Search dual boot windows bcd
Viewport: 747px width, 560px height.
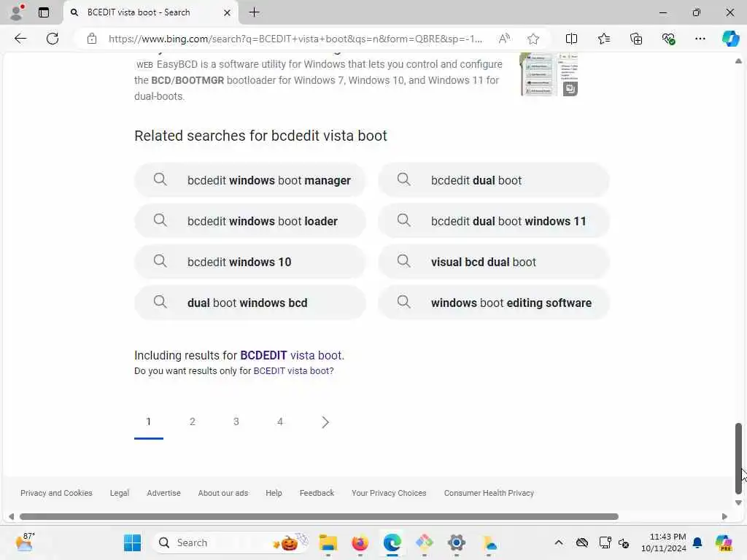point(250,303)
